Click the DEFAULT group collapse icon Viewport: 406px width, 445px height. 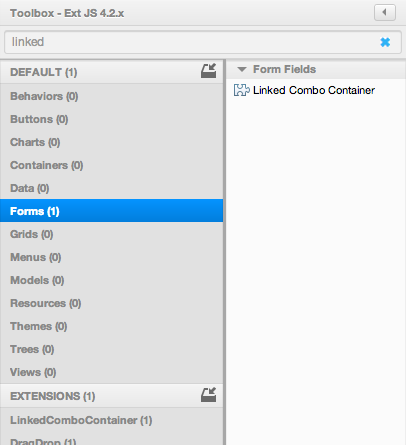coord(209,71)
